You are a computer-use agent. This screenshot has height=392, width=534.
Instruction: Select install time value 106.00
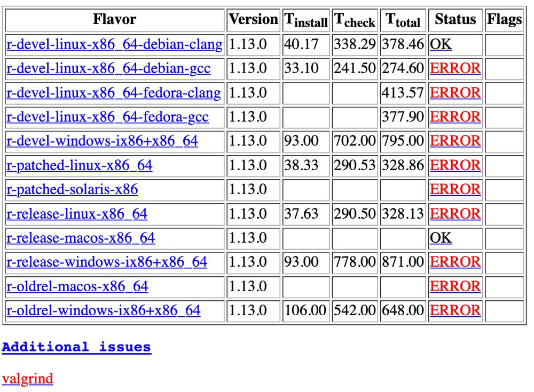click(305, 311)
